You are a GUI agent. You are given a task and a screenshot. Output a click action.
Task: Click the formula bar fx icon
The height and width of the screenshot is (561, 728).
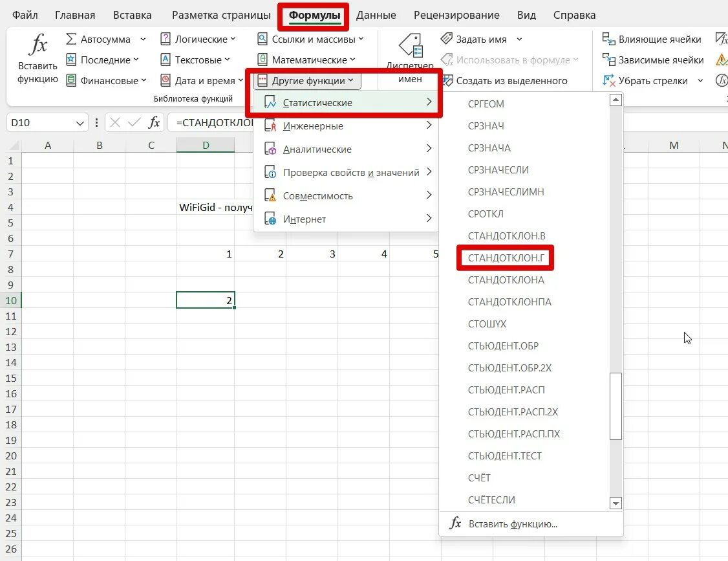(x=154, y=123)
